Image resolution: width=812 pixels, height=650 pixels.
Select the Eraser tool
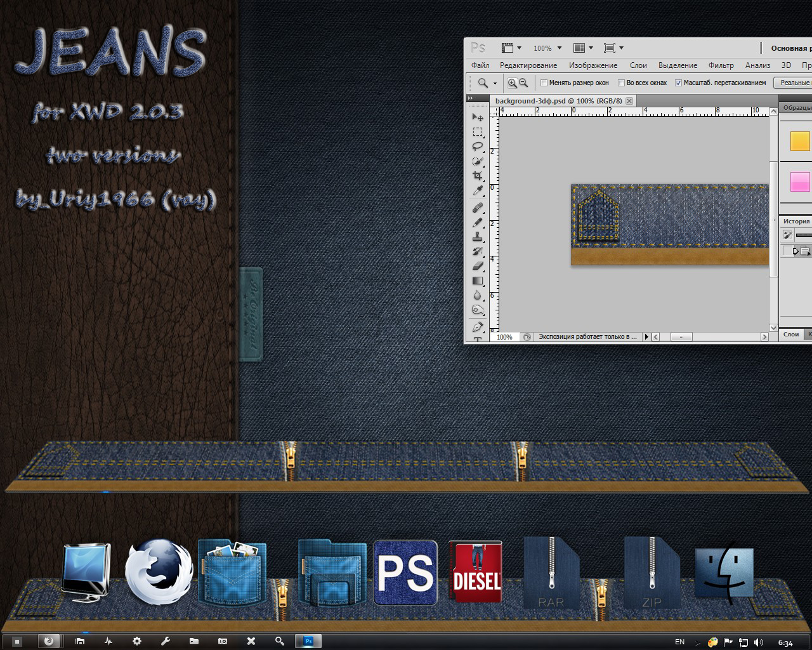tap(478, 266)
